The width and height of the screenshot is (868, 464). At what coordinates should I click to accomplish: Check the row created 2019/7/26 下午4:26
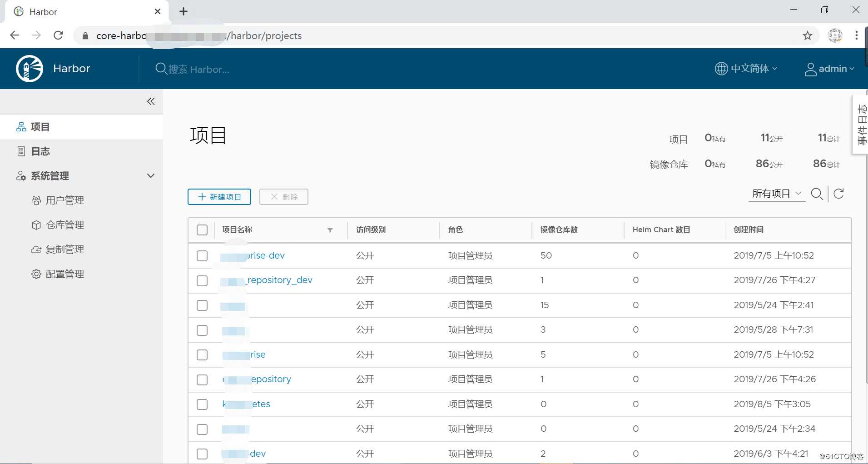[x=202, y=379]
